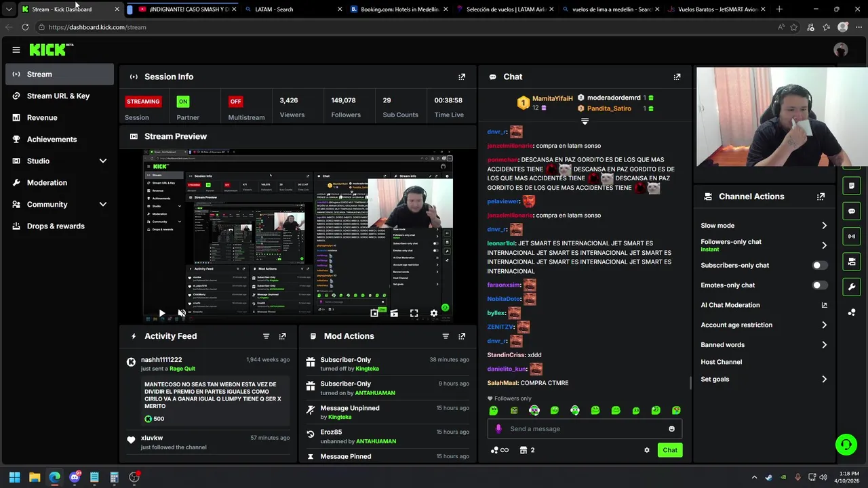This screenshot has width=868, height=488.
Task: Open Windows Start menu
Action: [14, 477]
